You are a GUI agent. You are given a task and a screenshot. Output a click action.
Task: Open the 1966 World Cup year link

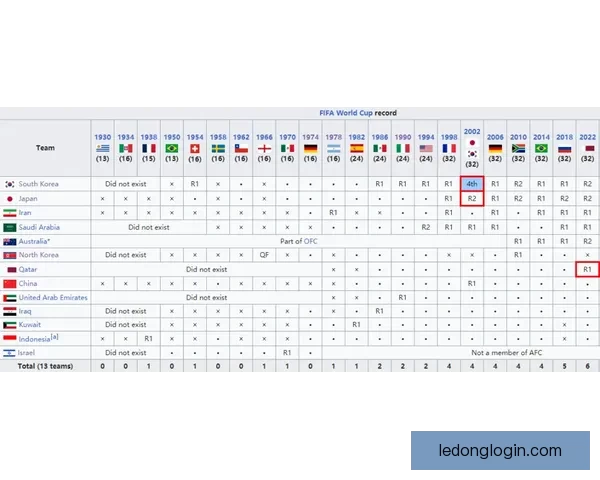[264, 137]
